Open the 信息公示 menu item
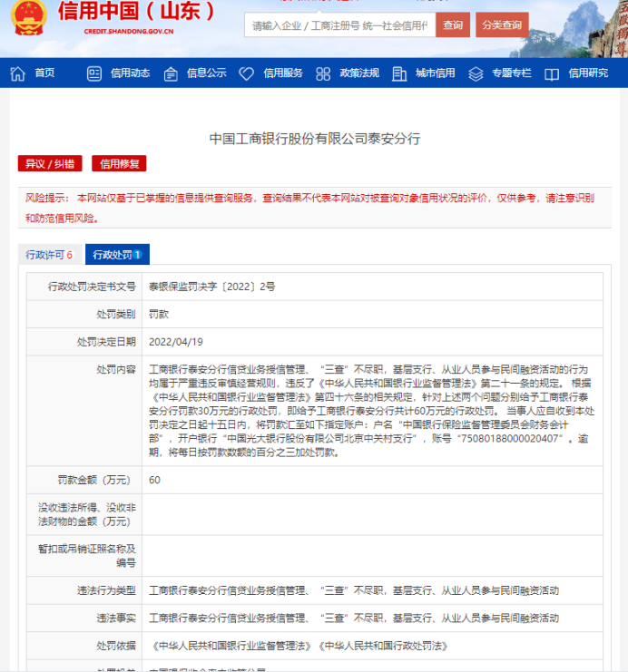The image size is (628, 672). coord(206,73)
